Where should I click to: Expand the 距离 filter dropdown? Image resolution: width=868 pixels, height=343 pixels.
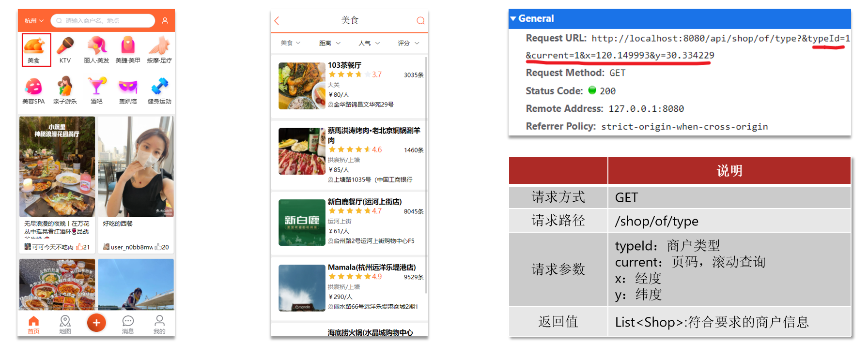click(x=329, y=43)
